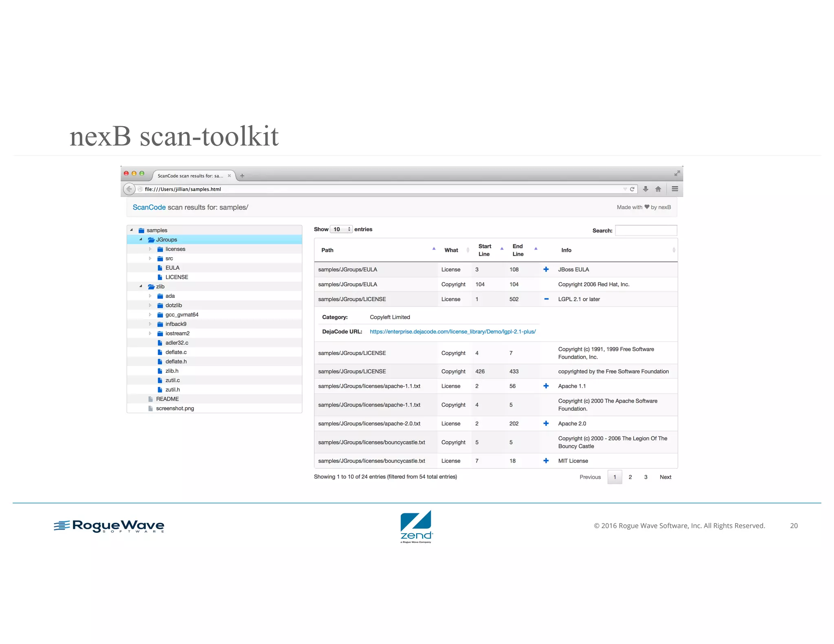Sort table by Start Line column
834x644 pixels.
pos(489,250)
